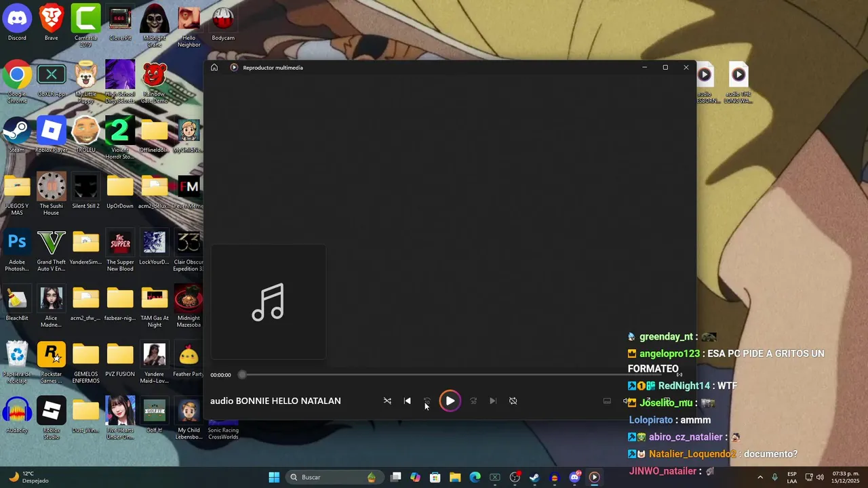Viewport: 868px width, 488px height.
Task: Open File Explorer from taskbar
Action: [455, 477]
